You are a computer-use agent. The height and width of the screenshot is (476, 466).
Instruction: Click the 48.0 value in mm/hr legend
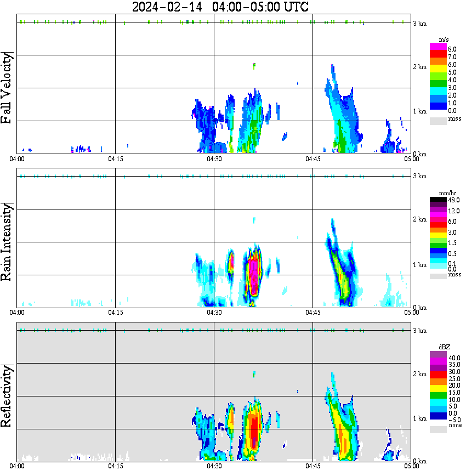click(454, 200)
